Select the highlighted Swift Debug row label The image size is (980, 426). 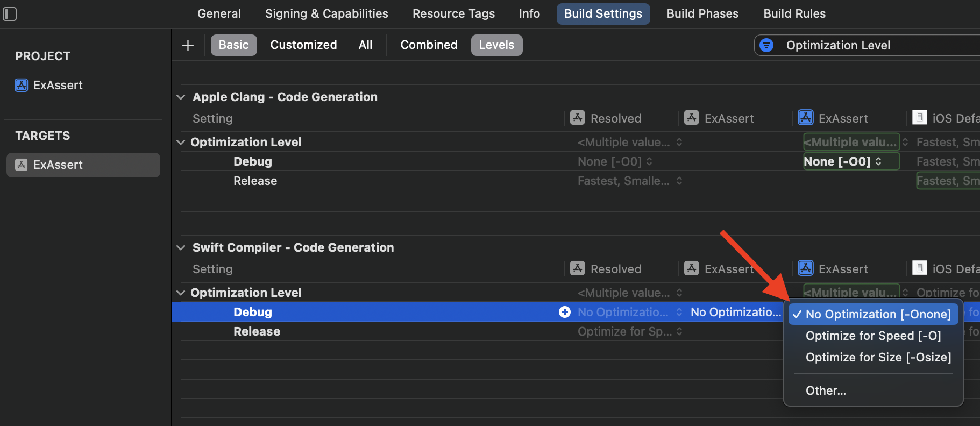(x=252, y=313)
